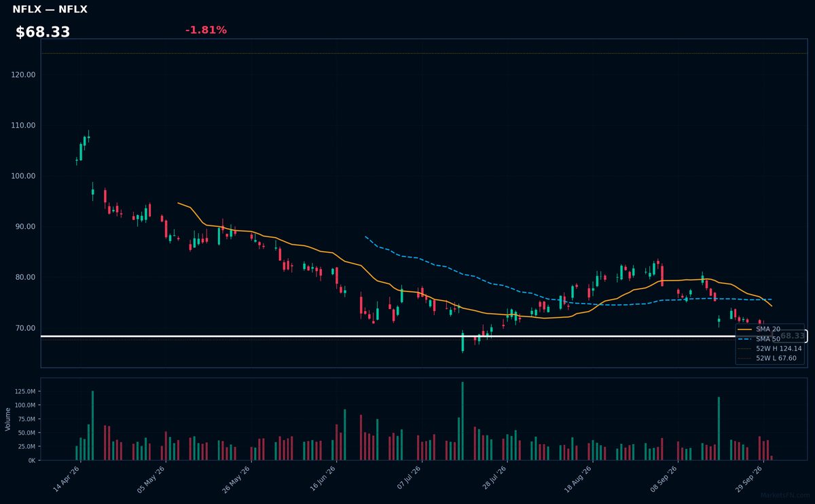Click the 25.0M volume axis label
Screen dimensions: 815x504
(26, 446)
